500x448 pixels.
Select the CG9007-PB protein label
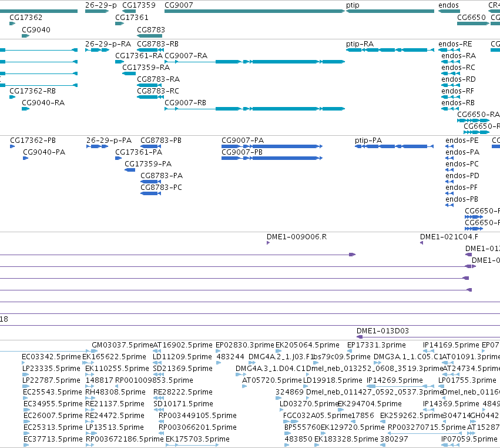pyautogui.click(x=242, y=152)
